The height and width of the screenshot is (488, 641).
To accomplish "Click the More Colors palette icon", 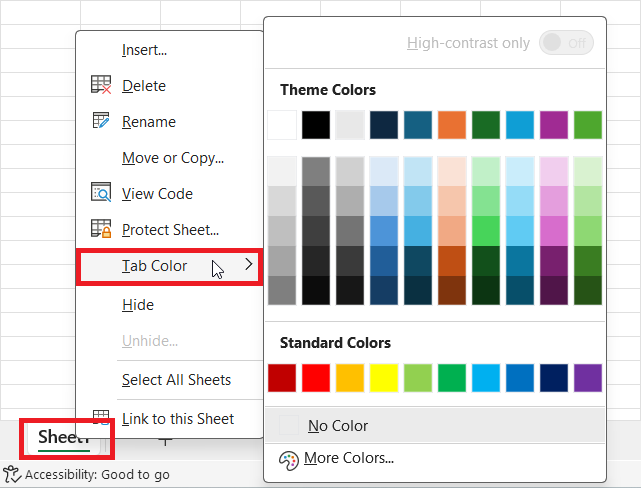I will [289, 459].
